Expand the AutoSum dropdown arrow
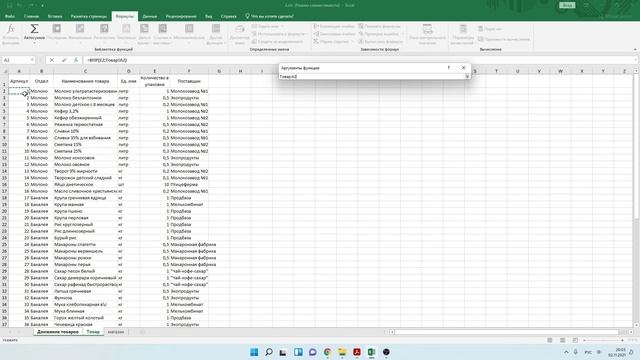 click(x=34, y=43)
